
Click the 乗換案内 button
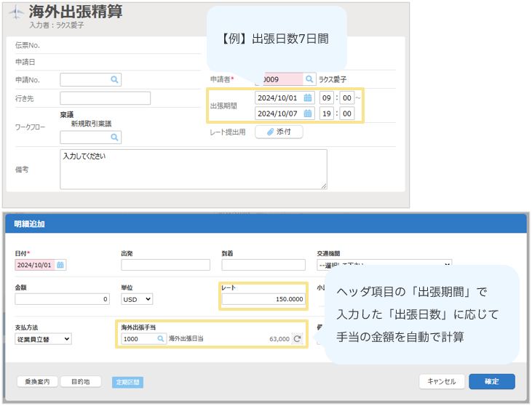36,381
